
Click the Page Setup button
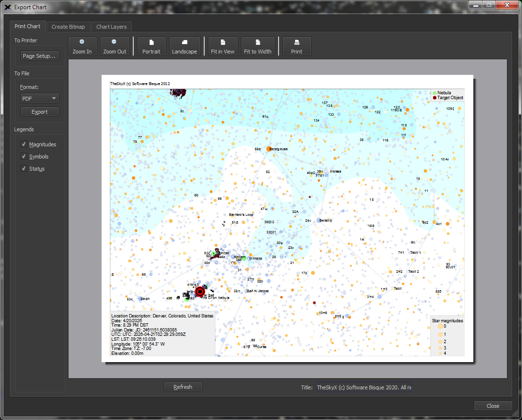39,56
